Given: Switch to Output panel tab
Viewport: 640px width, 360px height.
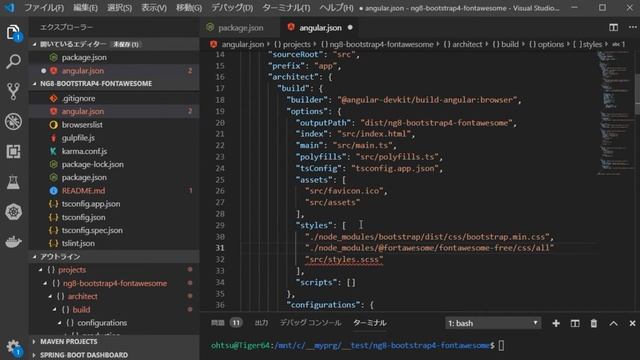Looking at the screenshot, I should point(261,323).
